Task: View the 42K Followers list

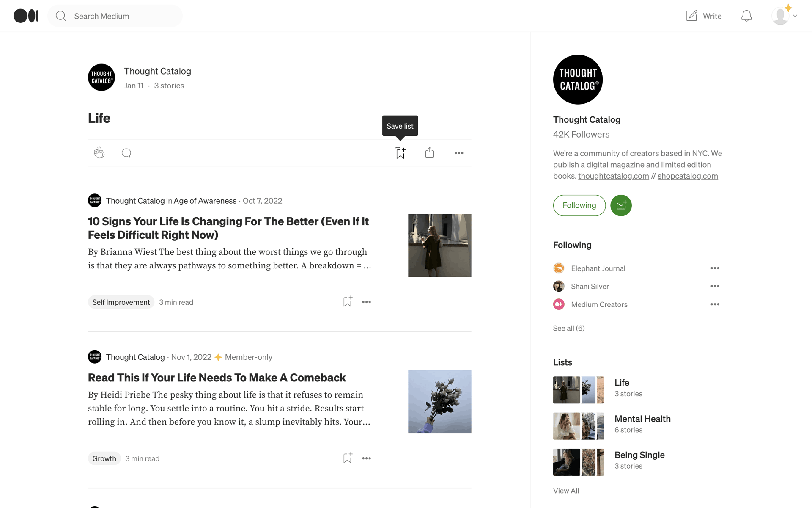Action: tap(581, 134)
